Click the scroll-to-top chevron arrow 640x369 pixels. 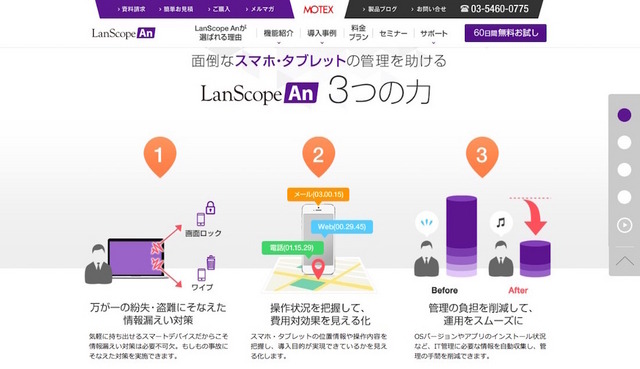[x=624, y=260]
